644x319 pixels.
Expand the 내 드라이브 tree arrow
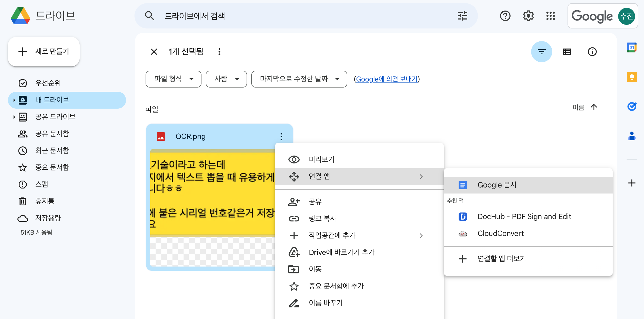click(x=14, y=100)
